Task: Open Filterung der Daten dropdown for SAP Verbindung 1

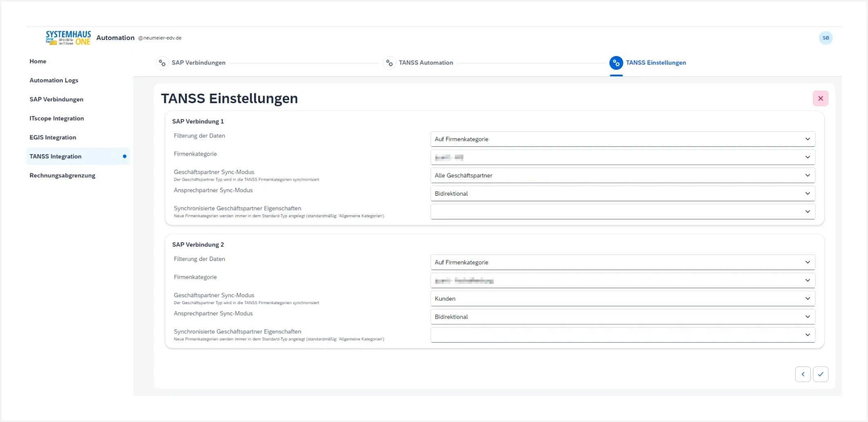Action: click(622, 139)
